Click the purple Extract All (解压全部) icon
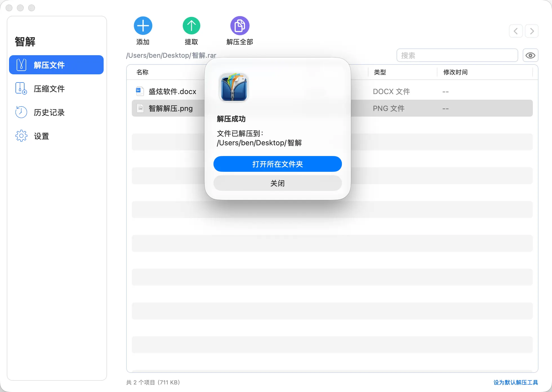552x392 pixels. pyautogui.click(x=240, y=26)
